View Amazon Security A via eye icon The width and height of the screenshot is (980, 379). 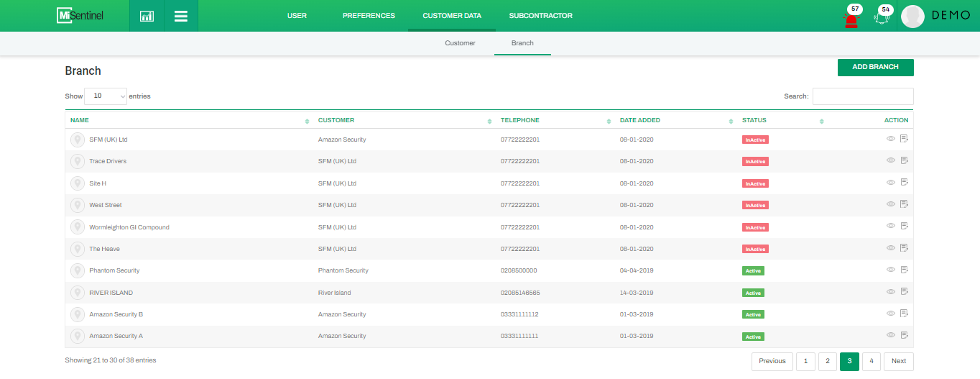891,335
